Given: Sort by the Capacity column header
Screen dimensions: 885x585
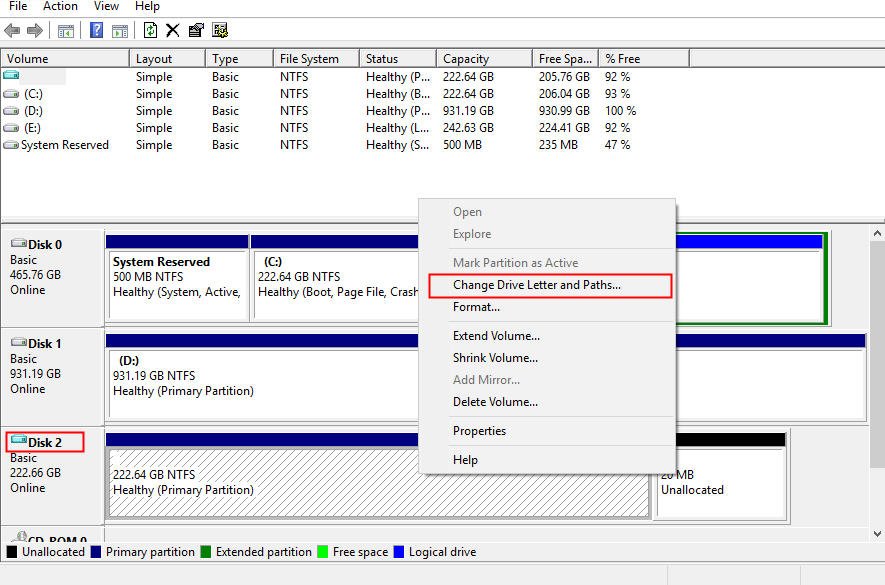Looking at the screenshot, I should [484, 59].
